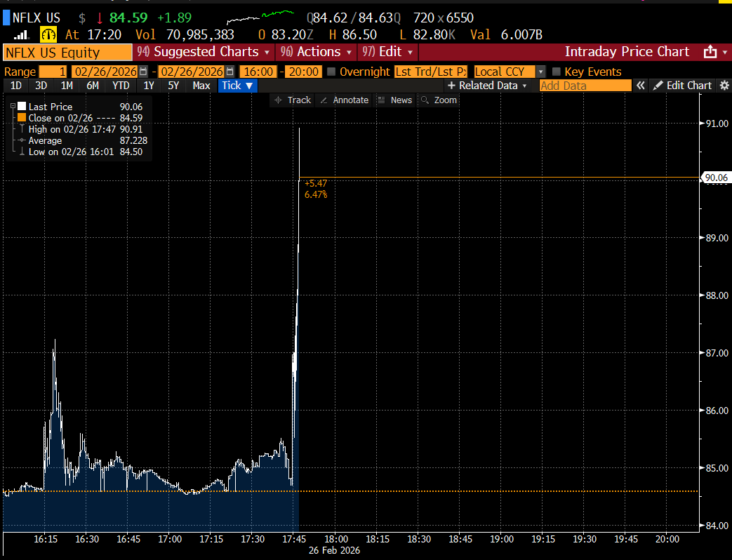The width and height of the screenshot is (732, 560).
Task: Select the Annotate pencil tool
Action: (345, 100)
